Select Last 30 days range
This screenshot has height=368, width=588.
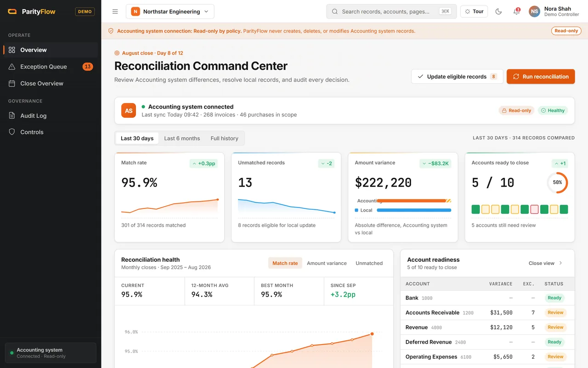coord(137,138)
